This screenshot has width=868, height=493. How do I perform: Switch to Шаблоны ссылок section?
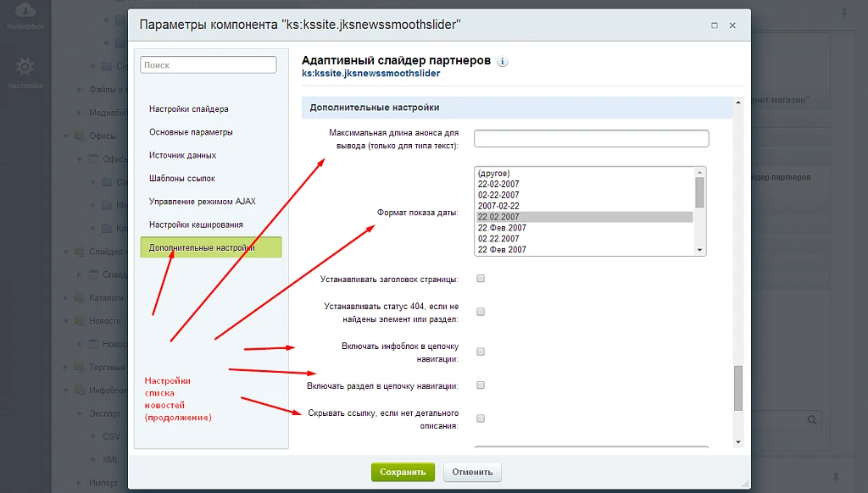click(x=182, y=178)
